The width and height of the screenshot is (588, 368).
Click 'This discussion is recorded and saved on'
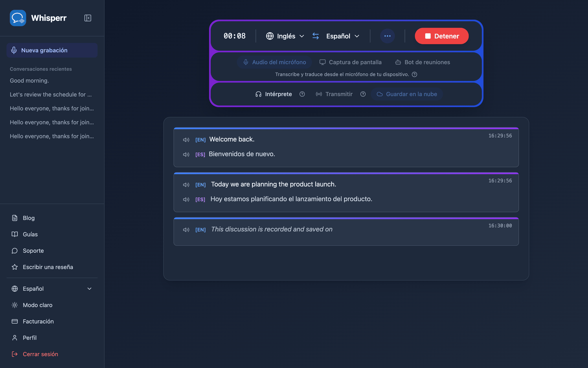pyautogui.click(x=272, y=229)
